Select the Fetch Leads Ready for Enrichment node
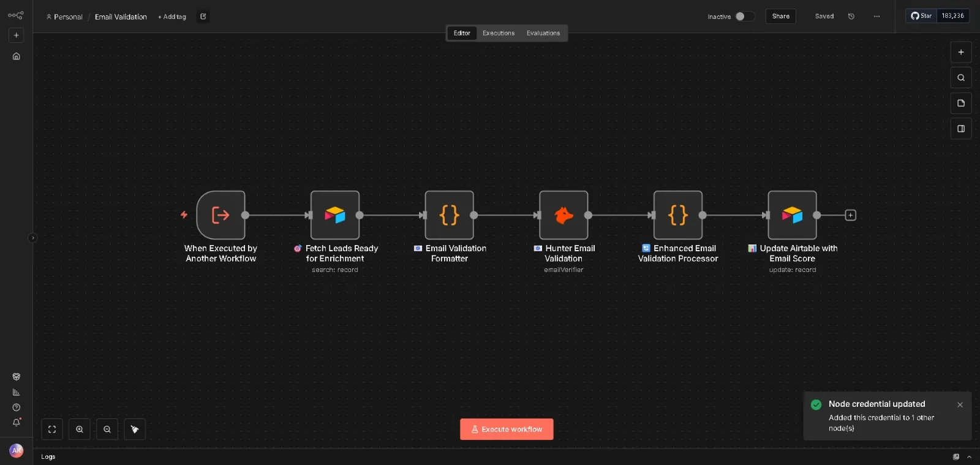Viewport: 980px width, 465px height. (335, 215)
